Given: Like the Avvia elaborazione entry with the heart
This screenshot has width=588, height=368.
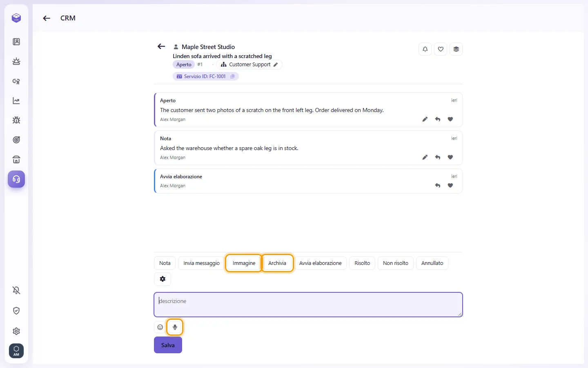Looking at the screenshot, I should point(450,186).
